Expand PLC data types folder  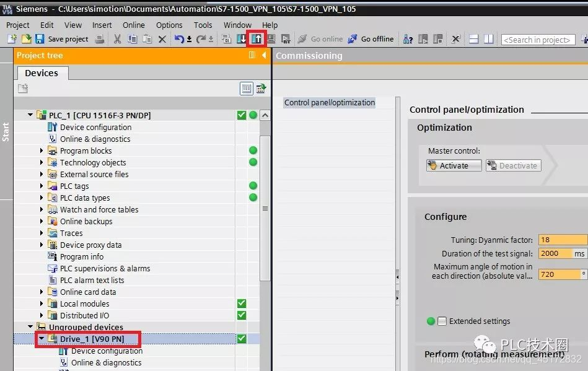coord(42,198)
